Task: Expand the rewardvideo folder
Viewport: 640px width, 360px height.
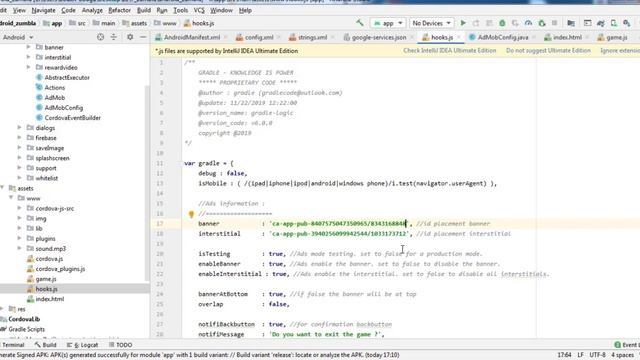Action: click(28, 67)
